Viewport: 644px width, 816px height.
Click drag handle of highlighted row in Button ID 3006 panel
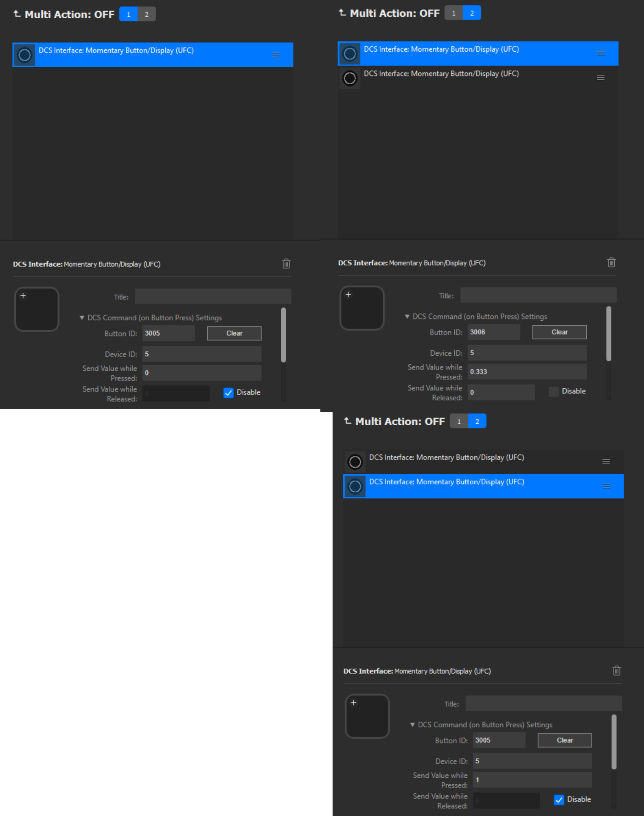tap(601, 53)
